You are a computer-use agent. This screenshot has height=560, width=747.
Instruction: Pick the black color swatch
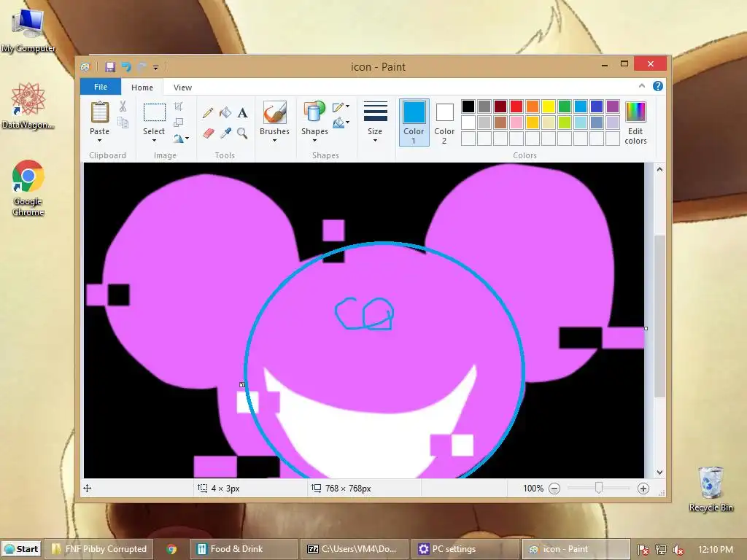click(x=468, y=106)
